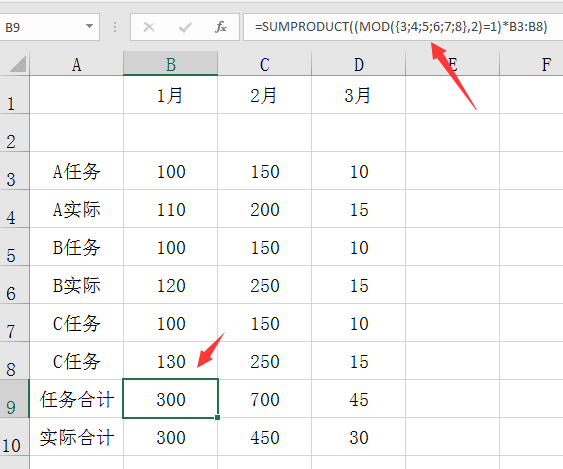
Task: Click cell D10 containing 30
Action: pyautogui.click(x=359, y=437)
